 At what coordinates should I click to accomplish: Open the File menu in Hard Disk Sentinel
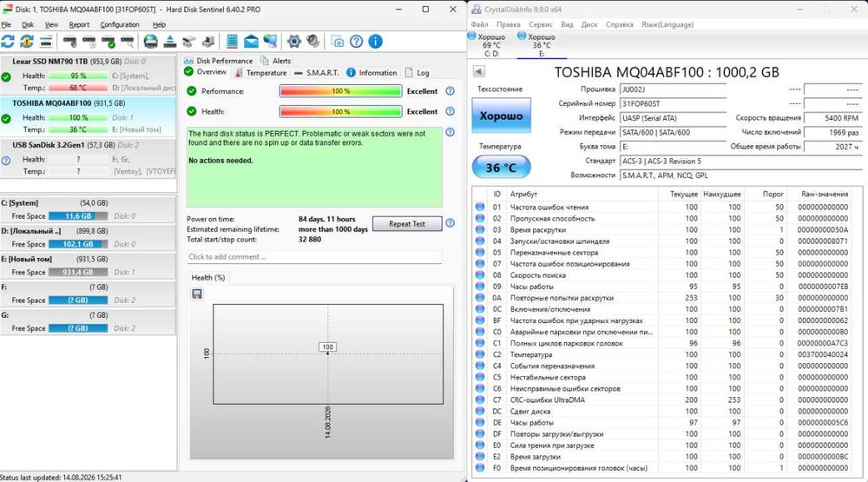point(6,25)
